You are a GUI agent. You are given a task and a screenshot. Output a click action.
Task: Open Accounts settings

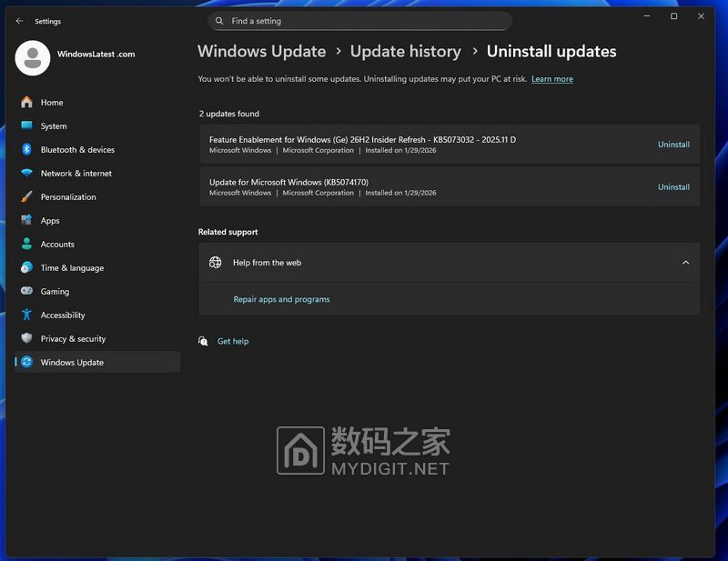click(97, 244)
